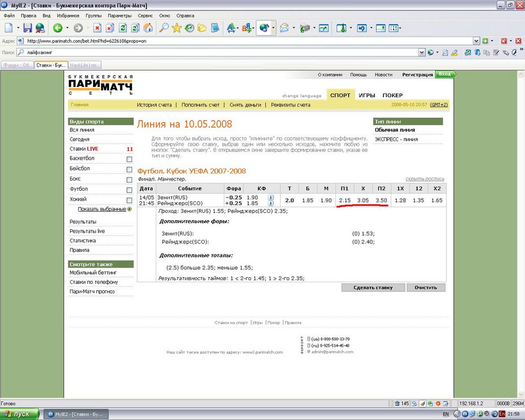Click the Очистить button
525x420 pixels.
pos(426,288)
